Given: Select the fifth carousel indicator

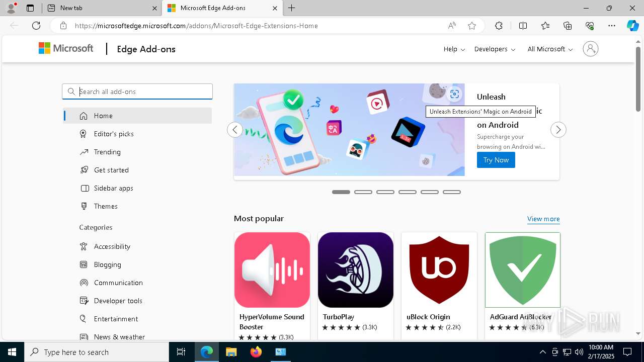Looking at the screenshot, I should click(x=430, y=192).
